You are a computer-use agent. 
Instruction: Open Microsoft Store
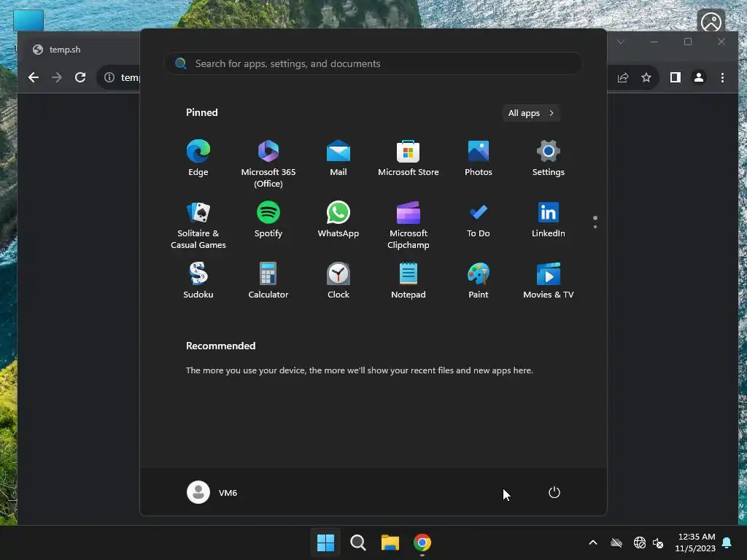(409, 158)
